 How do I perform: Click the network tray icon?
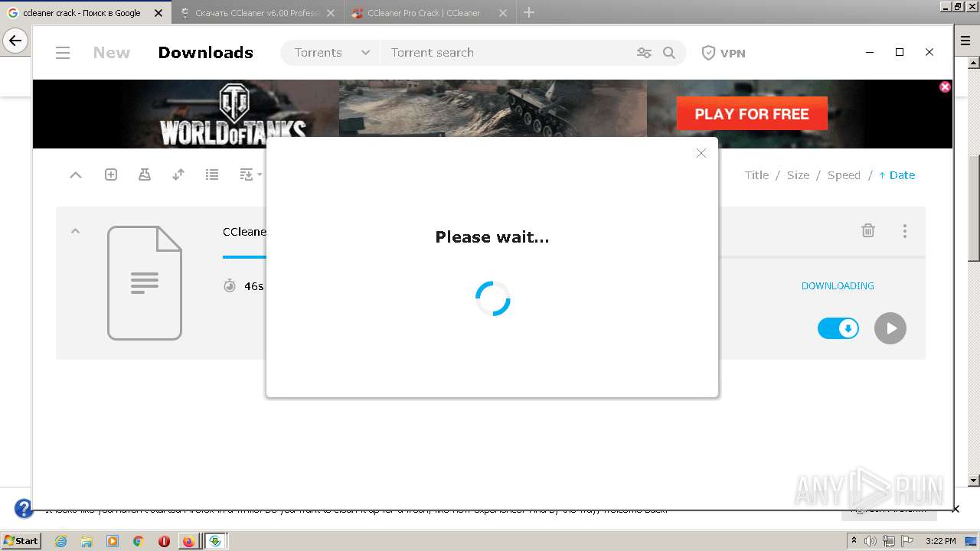click(x=888, y=541)
